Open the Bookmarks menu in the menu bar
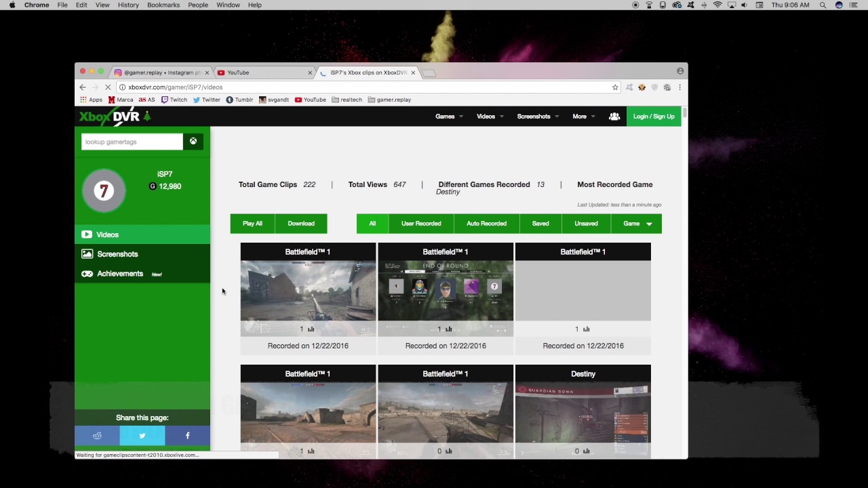Screen dimensions: 868x488 [163, 5]
